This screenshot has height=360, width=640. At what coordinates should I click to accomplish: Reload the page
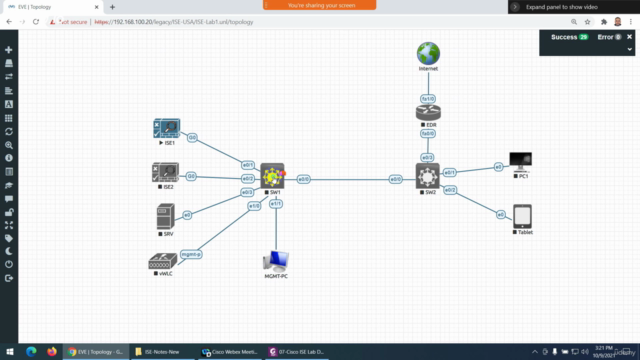(x=36, y=22)
